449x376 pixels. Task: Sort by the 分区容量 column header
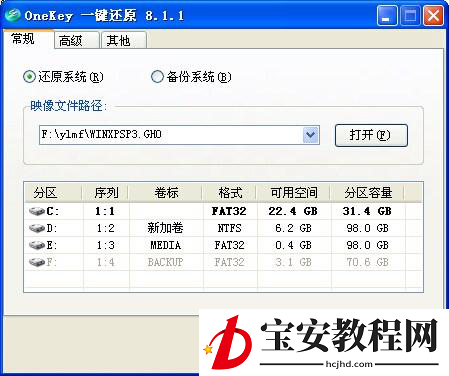coord(368,192)
